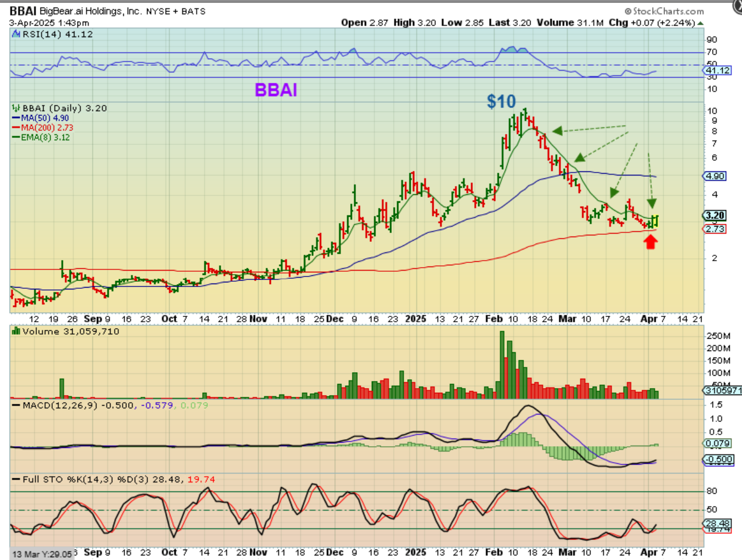Click the 4.90 price axis tag
The image size is (742, 560).
[715, 176]
